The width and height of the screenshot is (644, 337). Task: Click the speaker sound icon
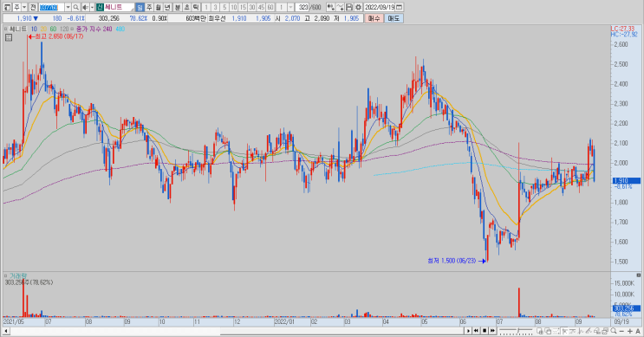point(85,8)
